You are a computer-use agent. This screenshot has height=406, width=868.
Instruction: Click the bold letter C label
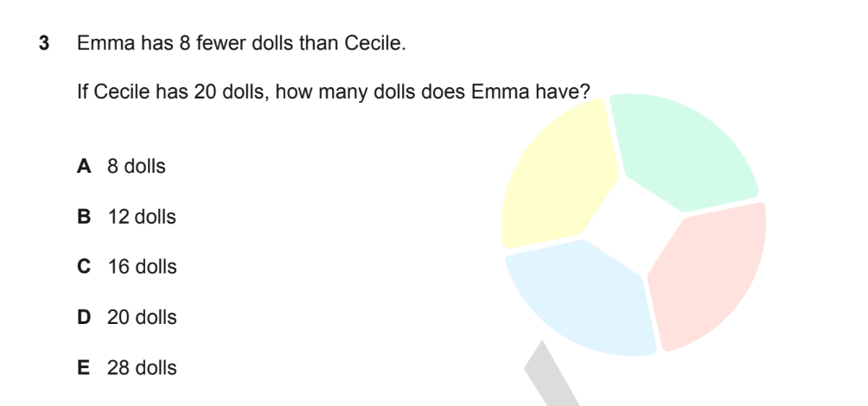84,267
